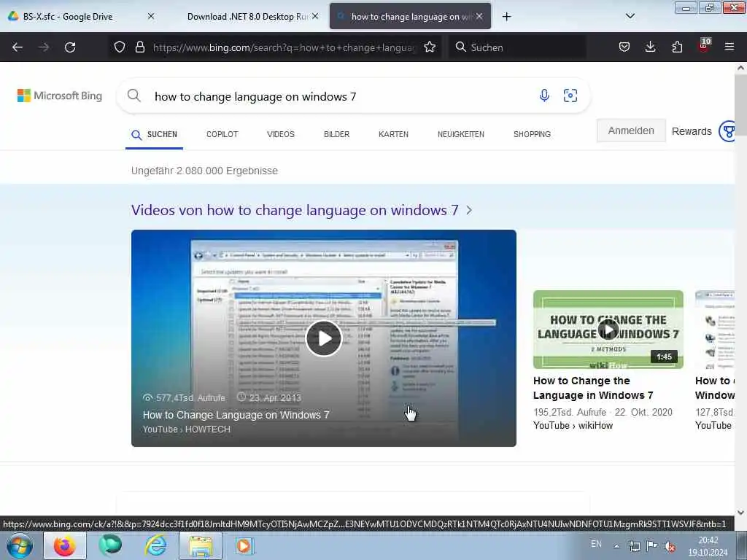Open the Action Center flag tray icon
This screenshot has width=747, height=560.
(651, 546)
